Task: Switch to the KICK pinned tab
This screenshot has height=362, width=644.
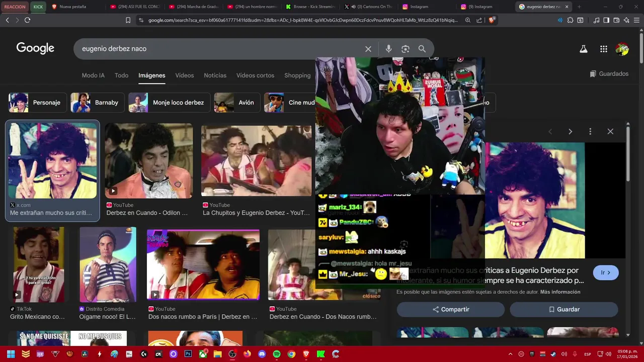Action: (x=38, y=7)
